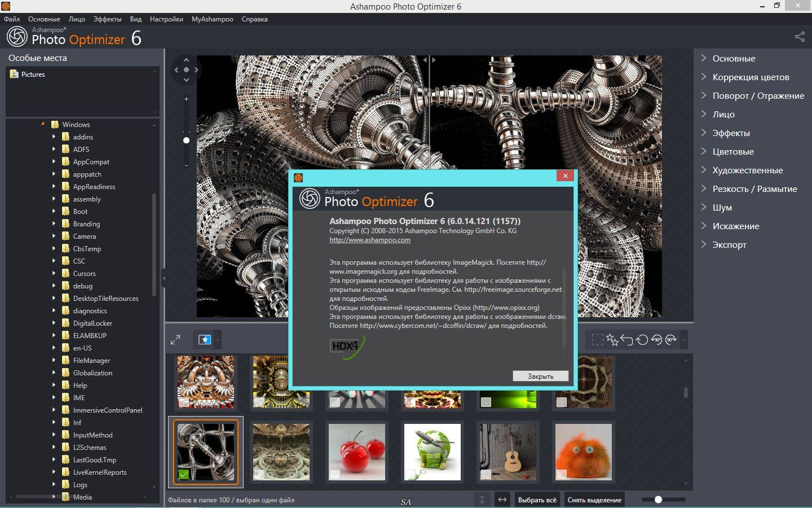
Task: Click the circular reset icon
Action: pyautogui.click(x=642, y=340)
